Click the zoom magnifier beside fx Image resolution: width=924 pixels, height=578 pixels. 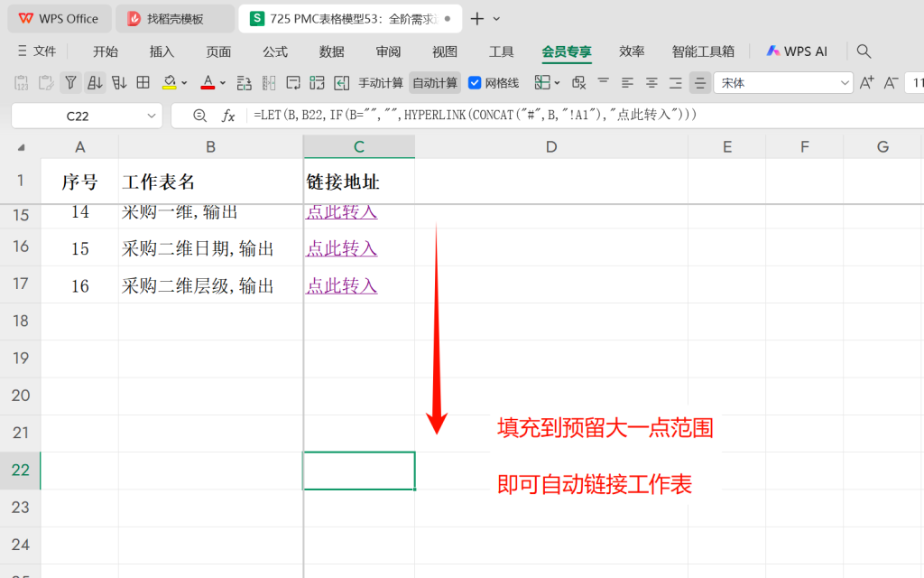click(199, 116)
